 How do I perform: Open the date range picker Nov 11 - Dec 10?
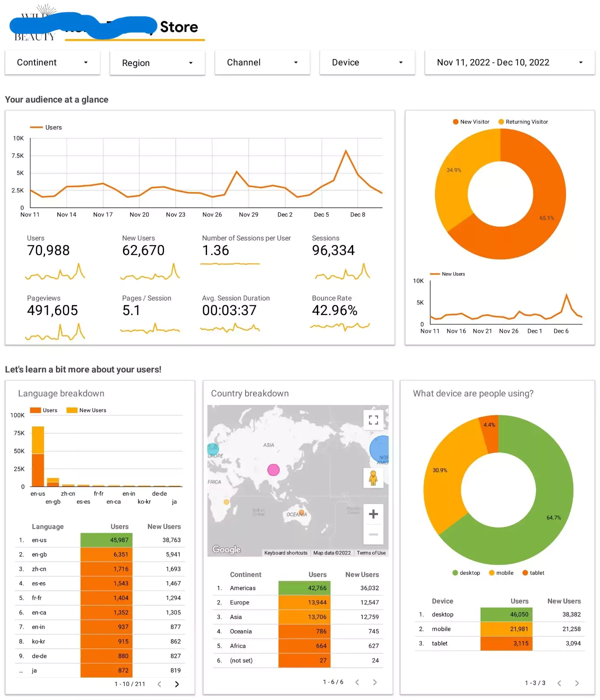pos(510,63)
